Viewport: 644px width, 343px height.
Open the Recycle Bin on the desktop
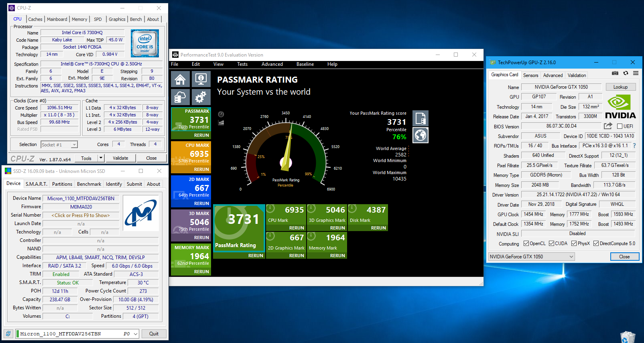pyautogui.click(x=628, y=337)
